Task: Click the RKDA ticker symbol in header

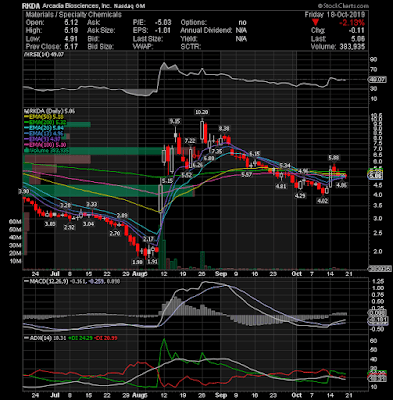Action: click(31, 6)
